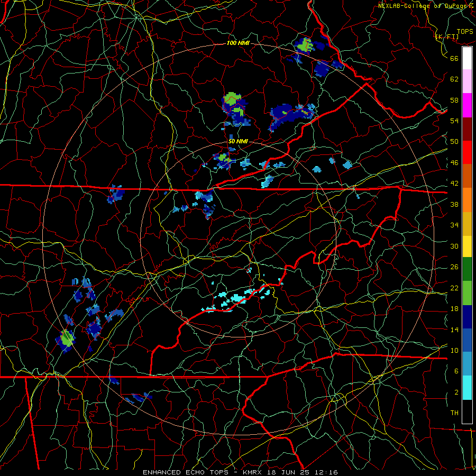The image size is (476, 476).
Task: Pick the dark orange legend swatch
Action: click(467, 176)
